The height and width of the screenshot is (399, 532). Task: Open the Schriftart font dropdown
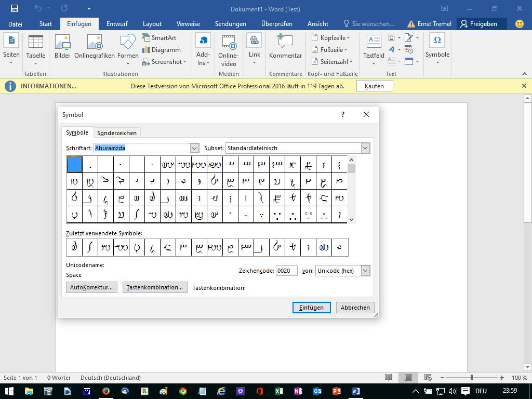194,148
